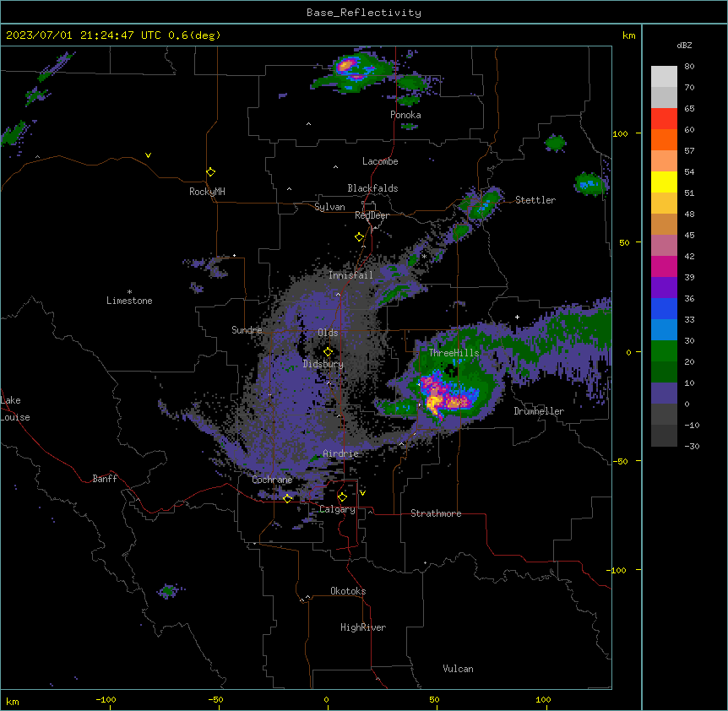Click the 100 tick on the bottom axis
The width and height of the screenshot is (728, 711).
(x=543, y=699)
